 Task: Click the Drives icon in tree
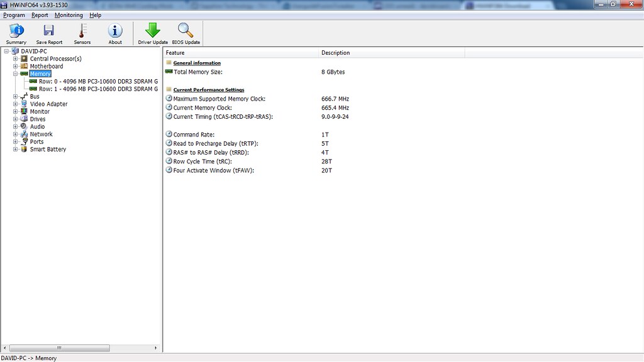pyautogui.click(x=25, y=119)
